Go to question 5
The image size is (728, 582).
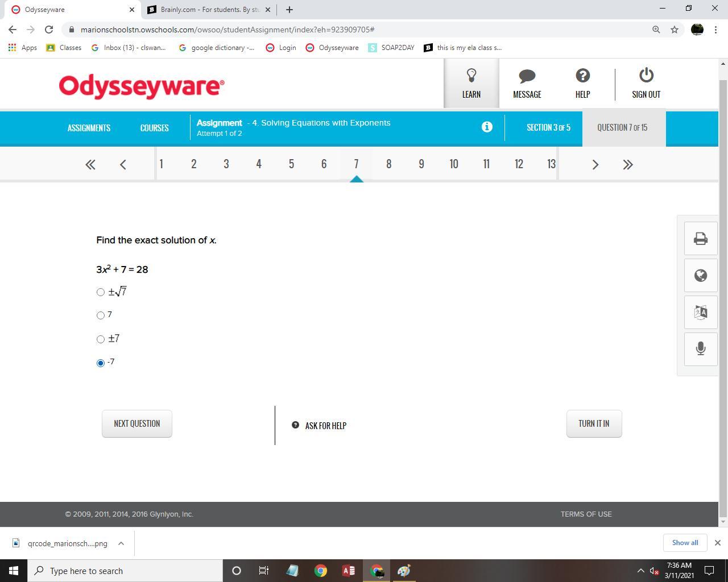coord(291,164)
